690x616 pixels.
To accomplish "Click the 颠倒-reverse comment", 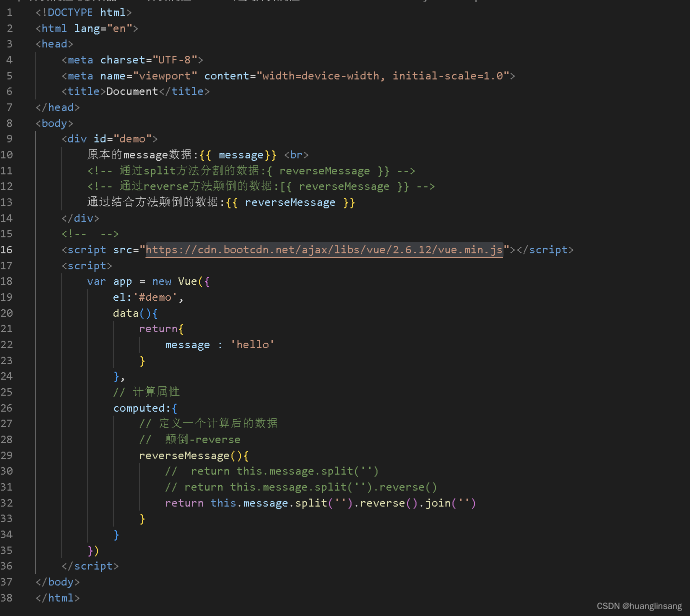I will click(190, 440).
